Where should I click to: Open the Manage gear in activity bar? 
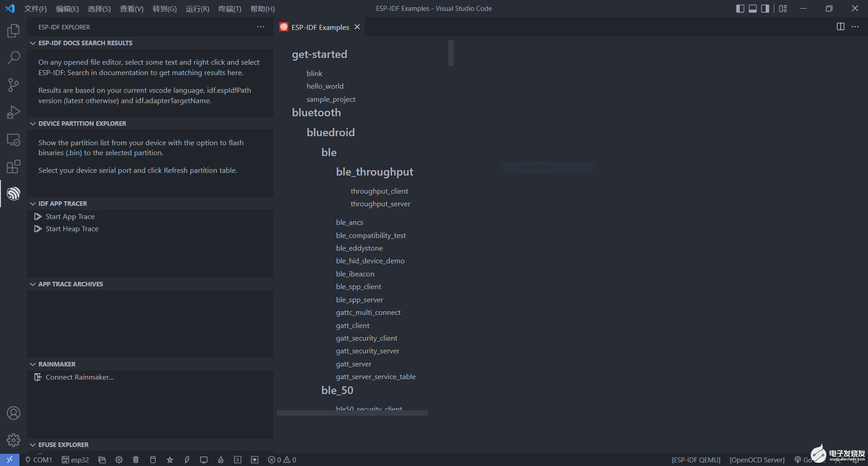pyautogui.click(x=14, y=440)
